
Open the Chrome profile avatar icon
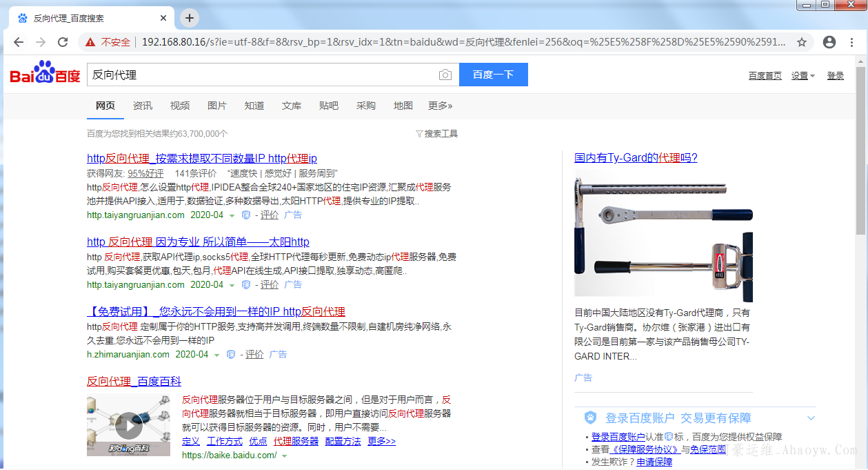tap(829, 42)
